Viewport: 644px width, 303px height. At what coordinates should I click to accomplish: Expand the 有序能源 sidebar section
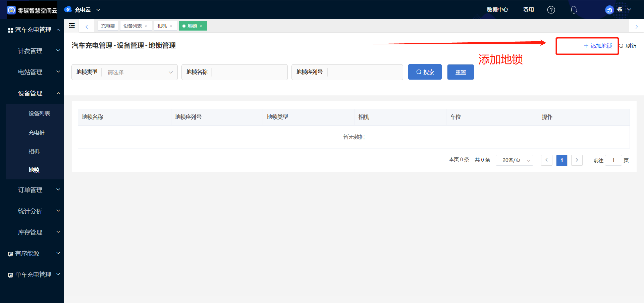[x=32, y=254]
